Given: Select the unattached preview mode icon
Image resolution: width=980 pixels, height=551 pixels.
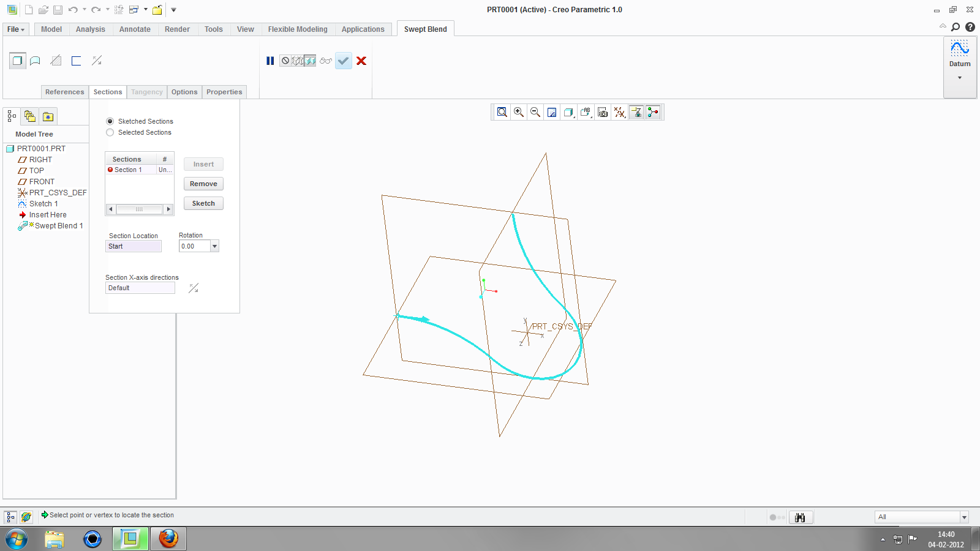Looking at the screenshot, I should click(x=298, y=61).
